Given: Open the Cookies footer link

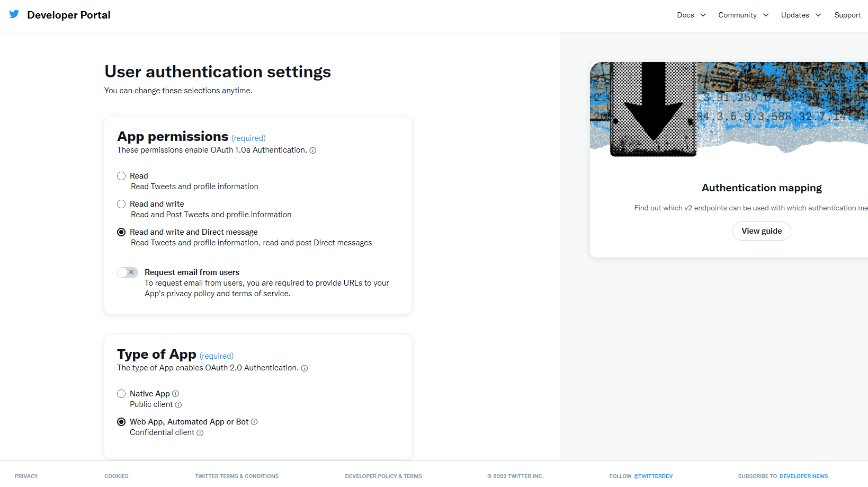Looking at the screenshot, I should (x=117, y=476).
